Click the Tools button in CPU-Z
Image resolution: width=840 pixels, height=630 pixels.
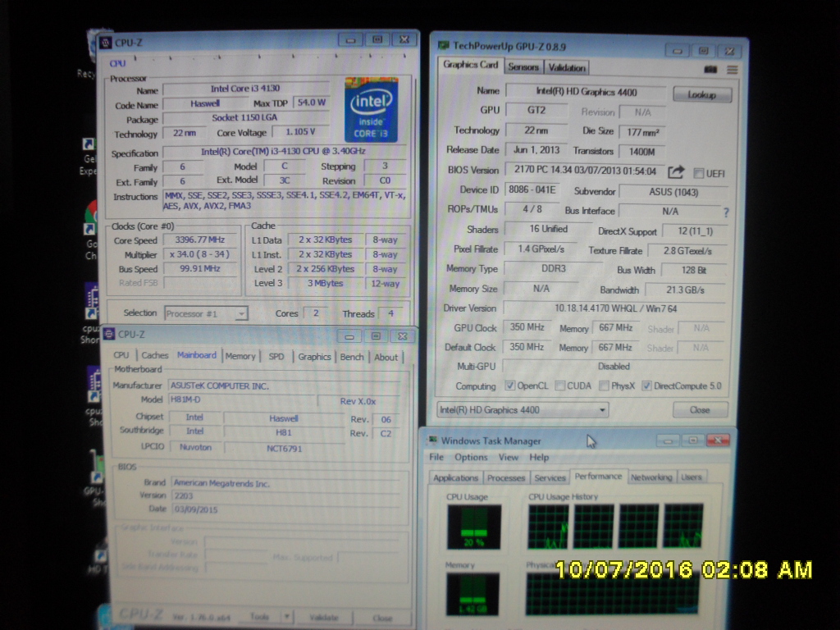259,617
